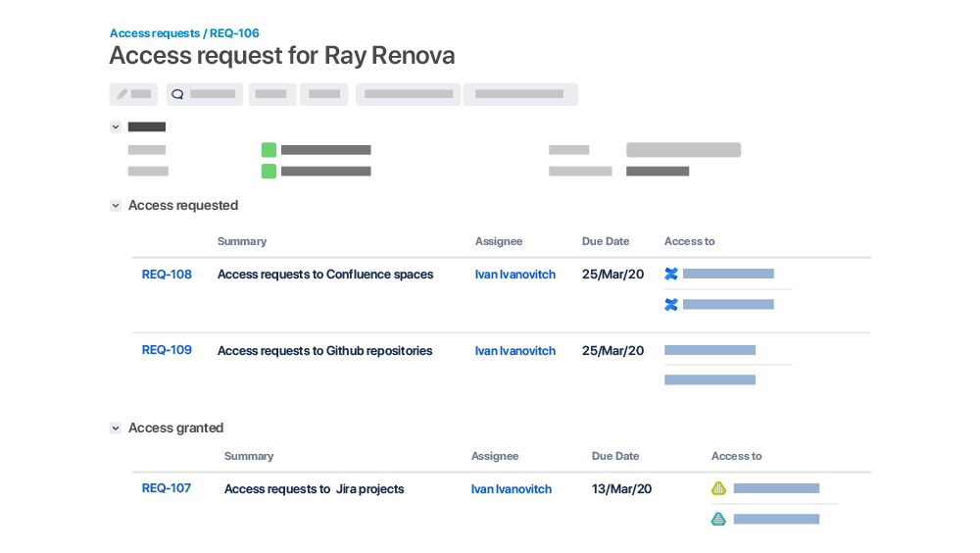The image size is (980, 553).
Task: Click Access to header in Access requested table
Action: pos(689,241)
